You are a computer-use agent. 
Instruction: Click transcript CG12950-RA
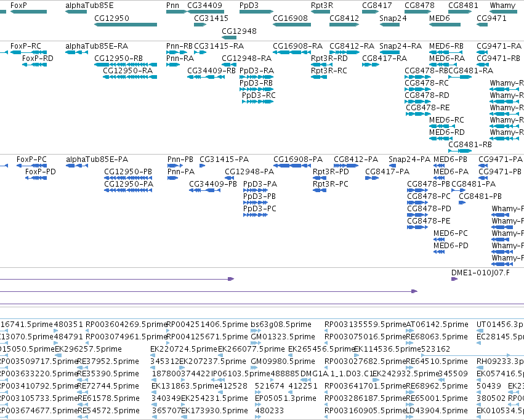[130, 77]
